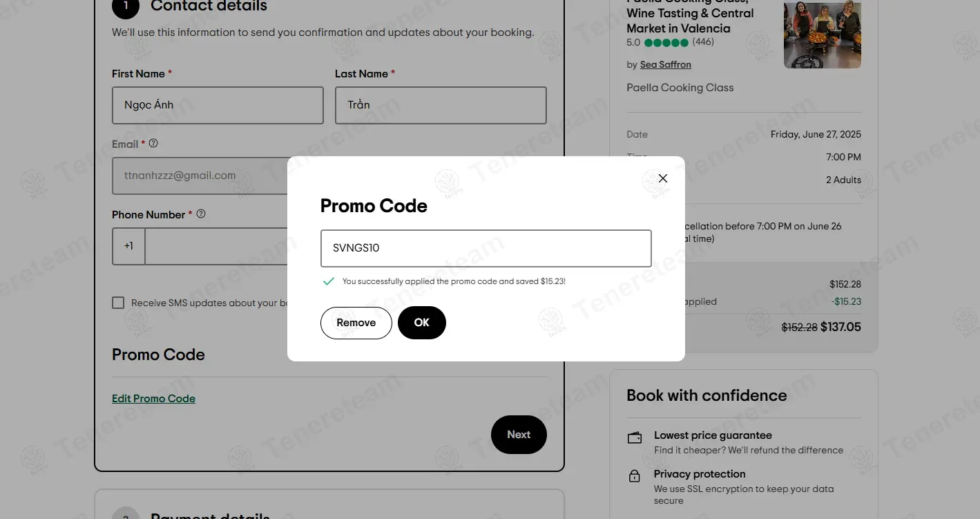
Task: Click the Next button
Action: [519, 435]
